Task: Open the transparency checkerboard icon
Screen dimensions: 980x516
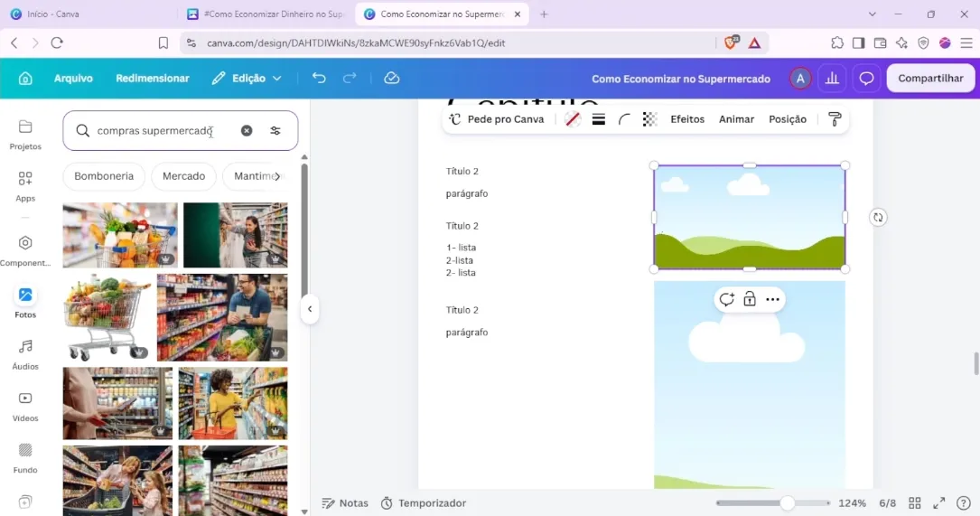Action: point(650,119)
